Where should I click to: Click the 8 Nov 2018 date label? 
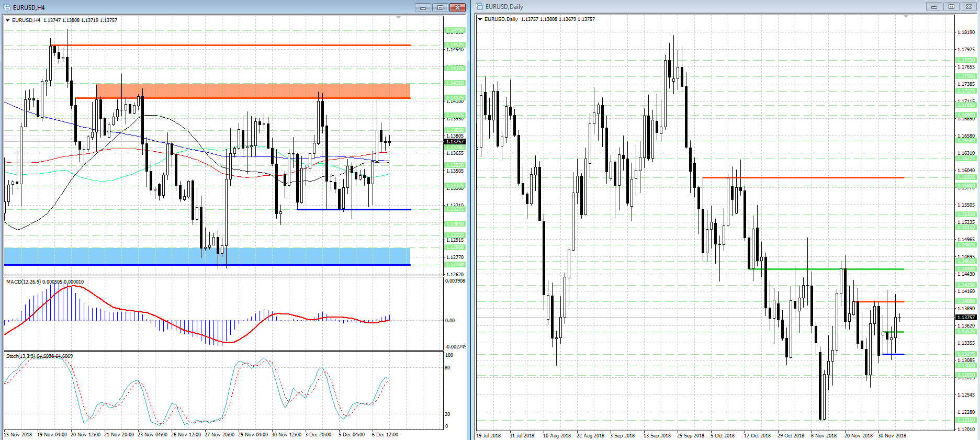[824, 436]
